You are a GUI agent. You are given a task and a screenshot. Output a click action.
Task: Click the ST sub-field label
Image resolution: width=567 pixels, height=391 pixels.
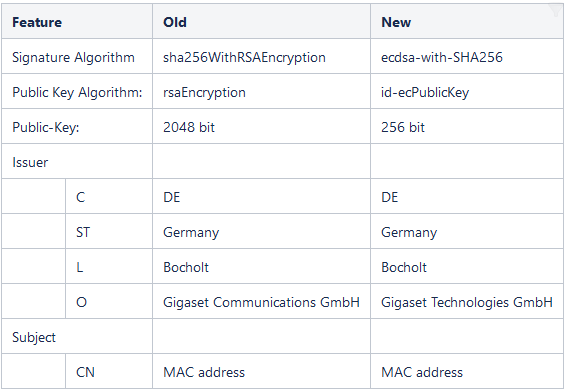pyautogui.click(x=83, y=232)
